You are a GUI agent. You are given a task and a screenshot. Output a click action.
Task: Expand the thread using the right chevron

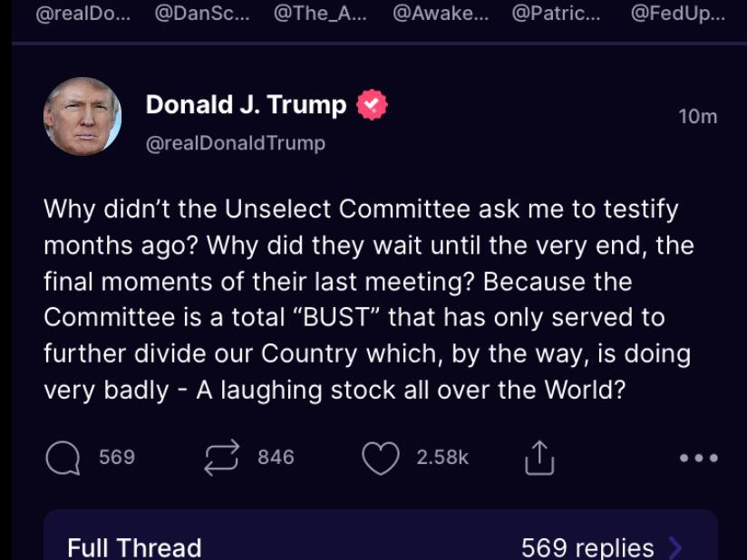[674, 547]
